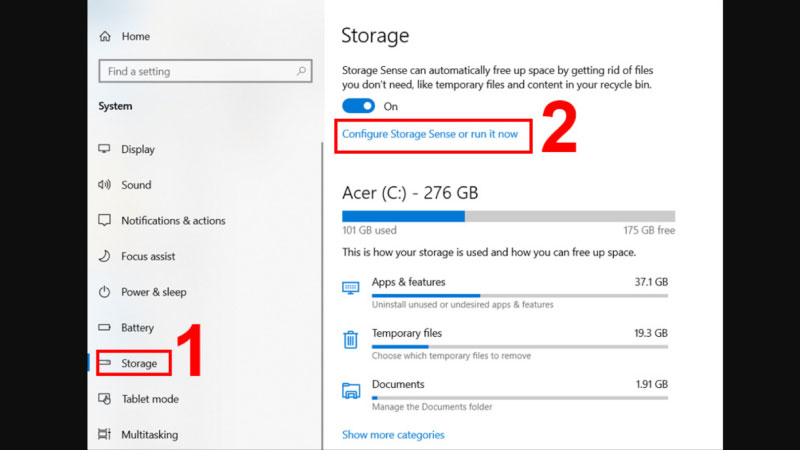Click the Home icon in sidebar
This screenshot has width=800, height=450.
coord(105,37)
